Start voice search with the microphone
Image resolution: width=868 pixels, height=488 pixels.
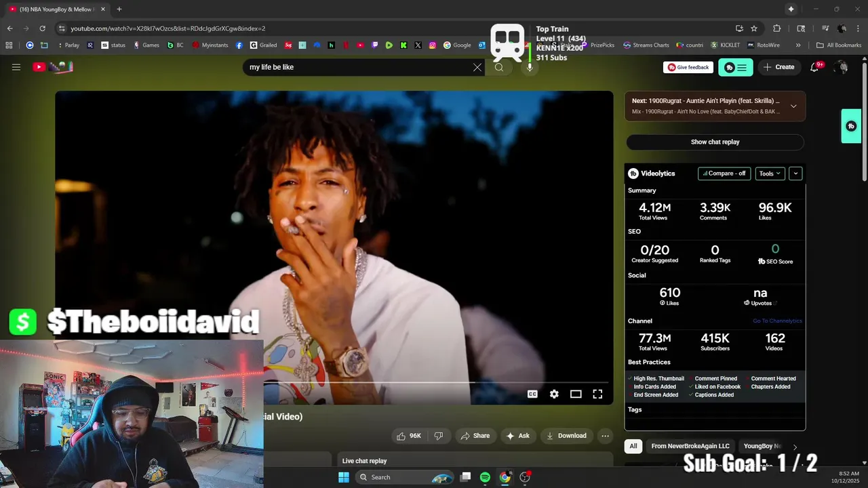coord(530,67)
